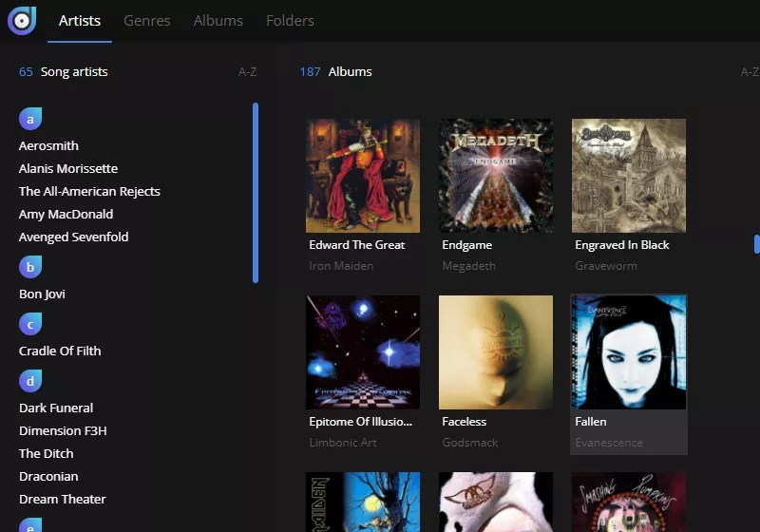Click the 'Evanescence' artist label

(x=609, y=443)
